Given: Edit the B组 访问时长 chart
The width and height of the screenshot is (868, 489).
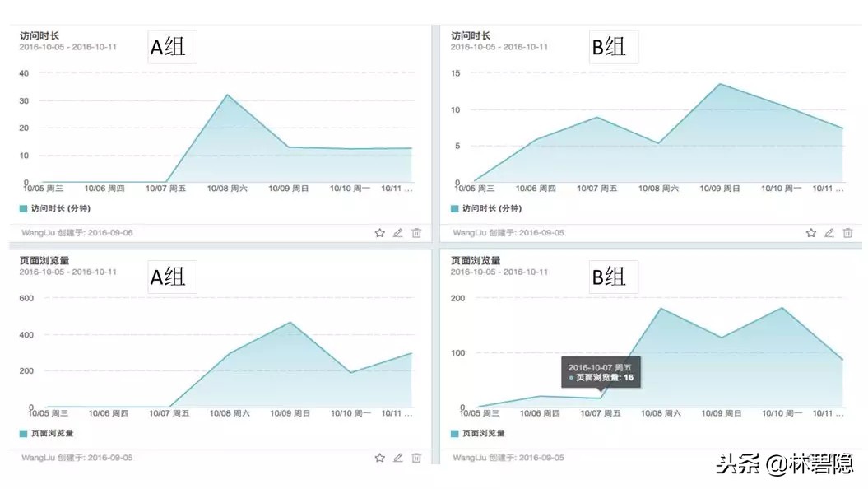Looking at the screenshot, I should point(829,233).
